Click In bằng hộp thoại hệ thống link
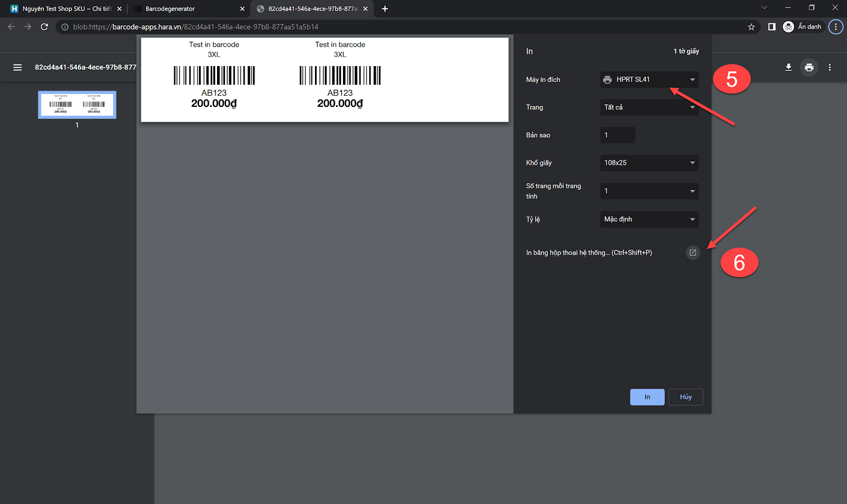 (x=589, y=253)
